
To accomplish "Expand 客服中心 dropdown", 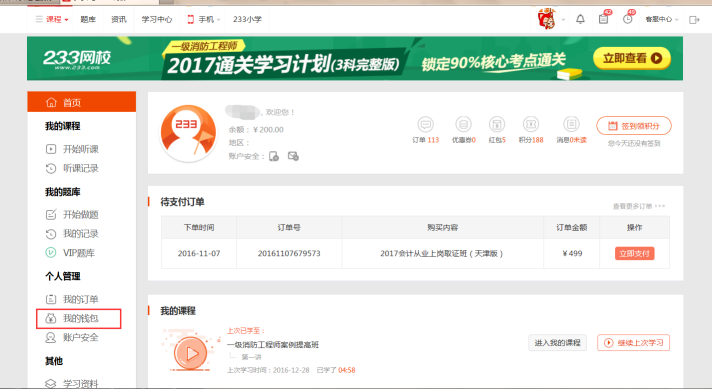I will [662, 20].
